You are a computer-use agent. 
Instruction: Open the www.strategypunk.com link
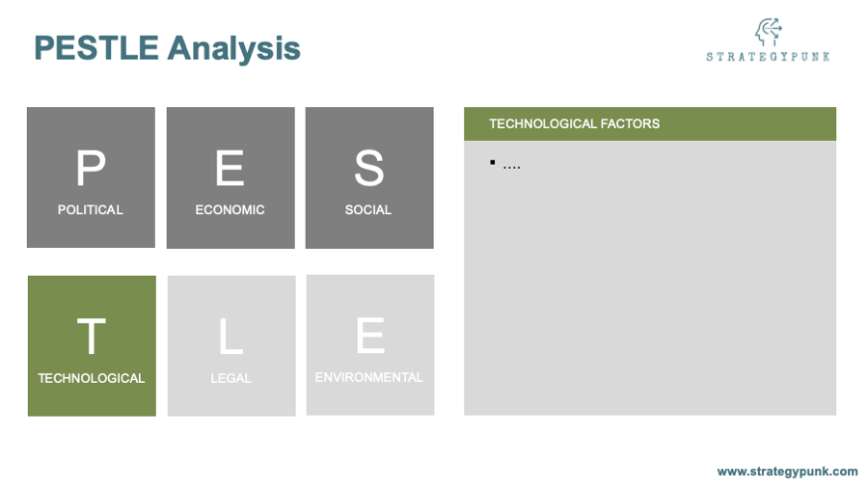[787, 472]
